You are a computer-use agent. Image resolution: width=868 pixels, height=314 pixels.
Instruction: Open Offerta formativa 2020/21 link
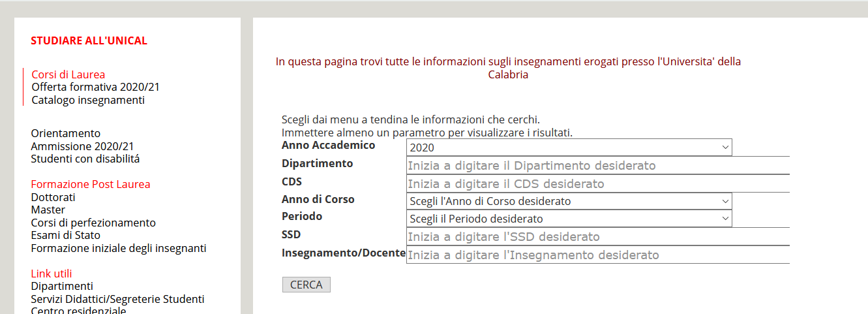[95, 87]
